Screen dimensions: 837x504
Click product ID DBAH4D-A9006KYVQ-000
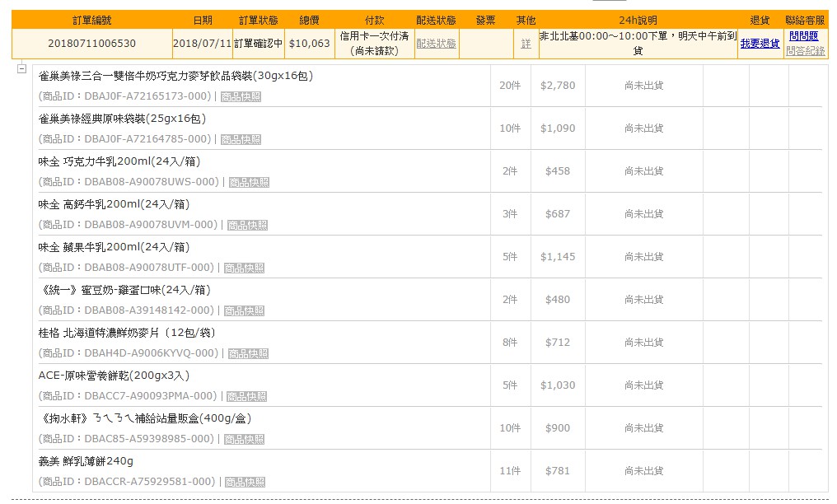click(x=151, y=353)
